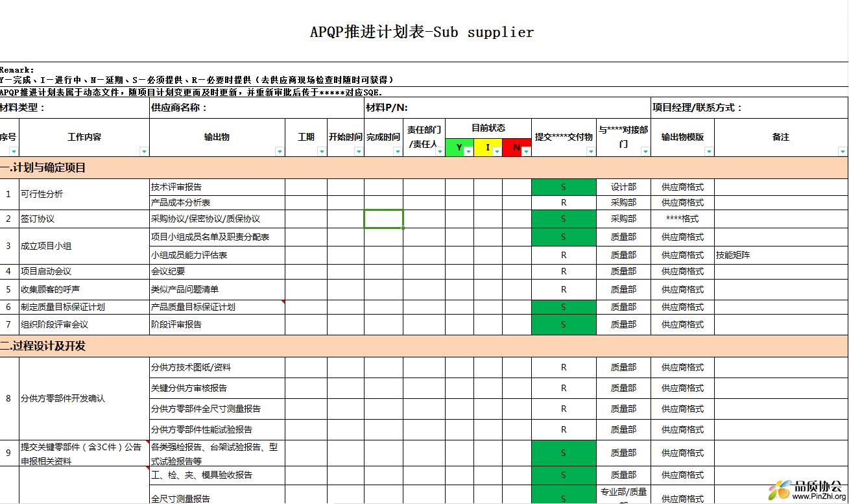Click the green S cell in 阶段评审报告 row
Image resolution: width=849 pixels, height=504 pixels.
(564, 324)
